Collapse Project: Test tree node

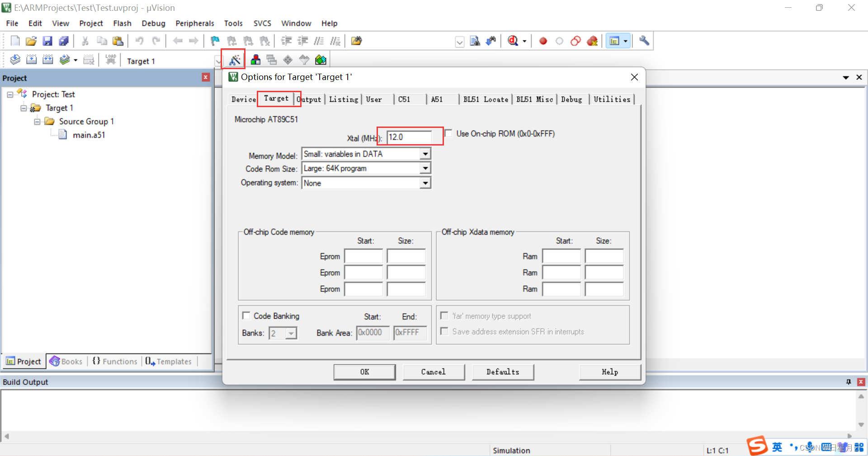tap(10, 95)
